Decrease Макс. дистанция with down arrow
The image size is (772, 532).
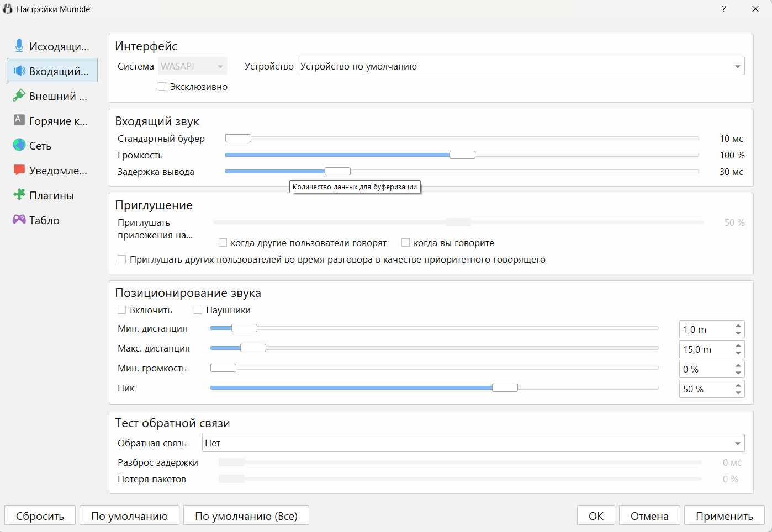(x=738, y=353)
